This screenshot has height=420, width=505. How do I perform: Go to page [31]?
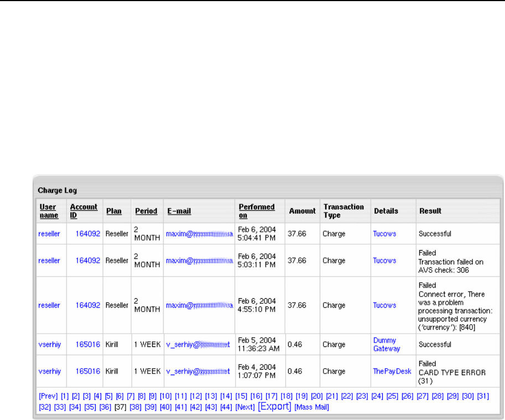coord(483,396)
